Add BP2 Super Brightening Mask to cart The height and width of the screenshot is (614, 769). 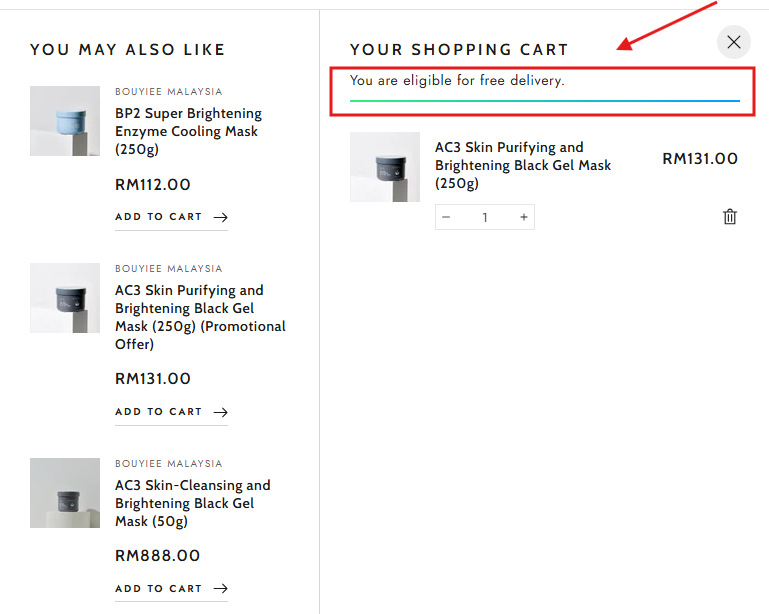point(159,217)
